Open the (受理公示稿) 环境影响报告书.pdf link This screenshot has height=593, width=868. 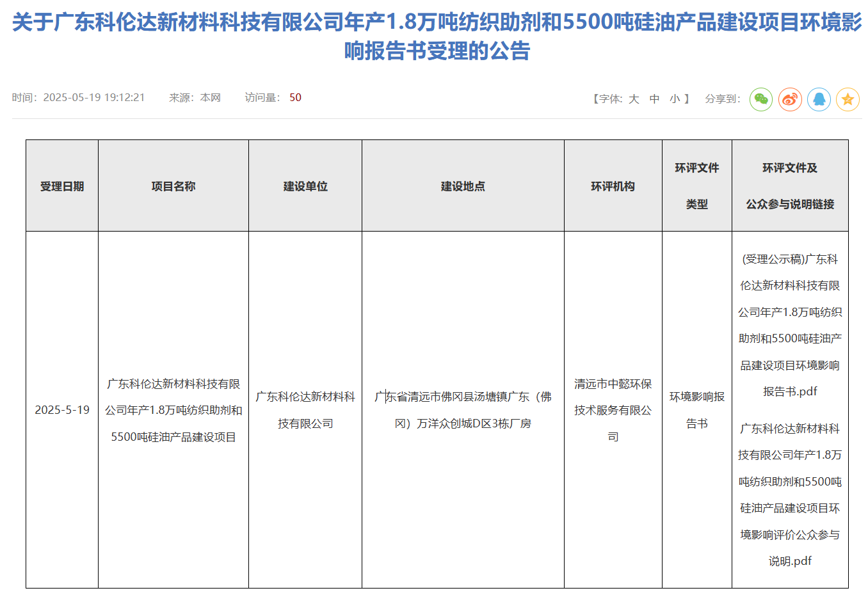point(790,325)
